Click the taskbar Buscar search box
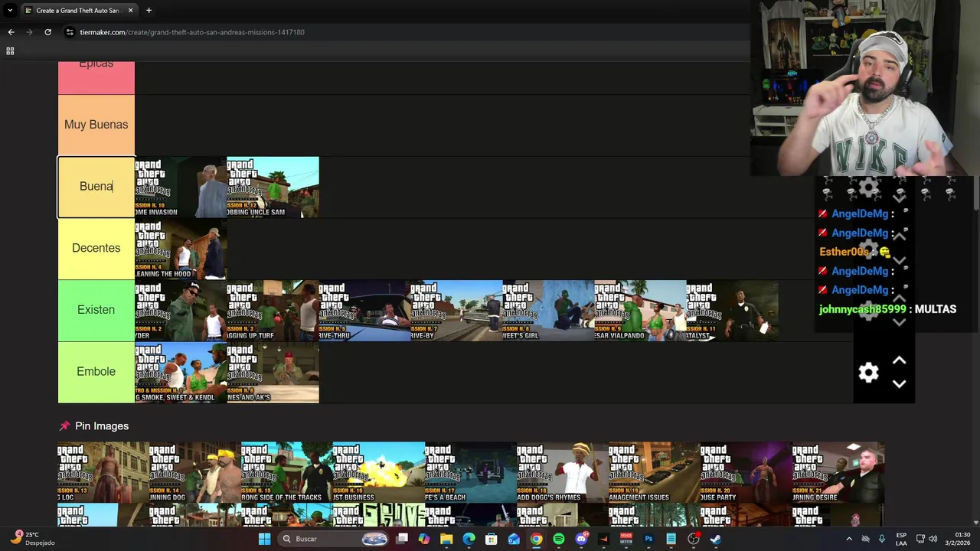Image resolution: width=980 pixels, height=551 pixels. [333, 539]
